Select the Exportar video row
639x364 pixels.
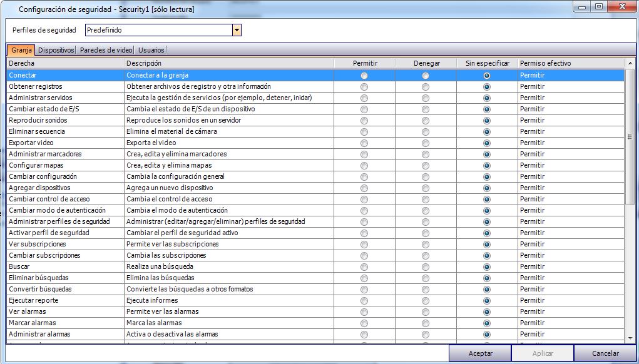315,143
